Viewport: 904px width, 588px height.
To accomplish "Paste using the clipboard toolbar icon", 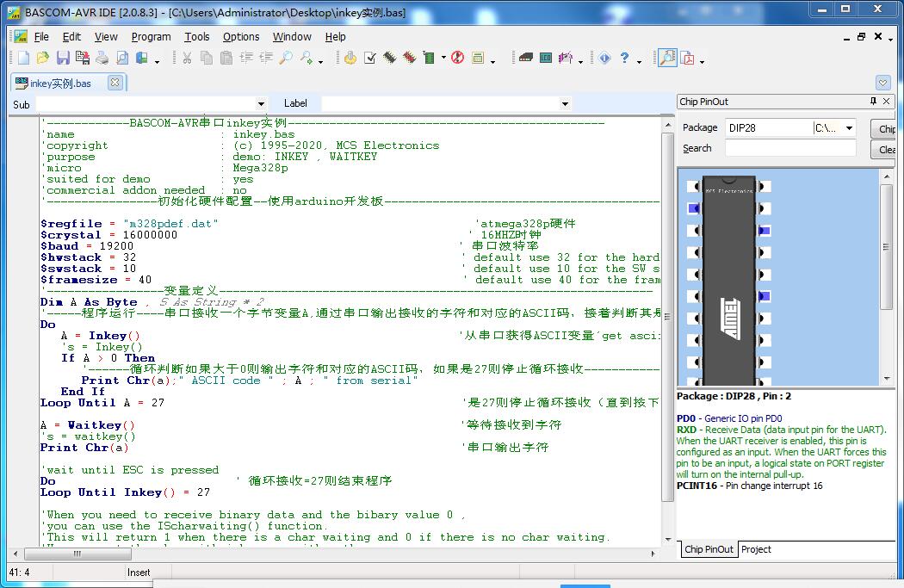I will click(x=226, y=58).
